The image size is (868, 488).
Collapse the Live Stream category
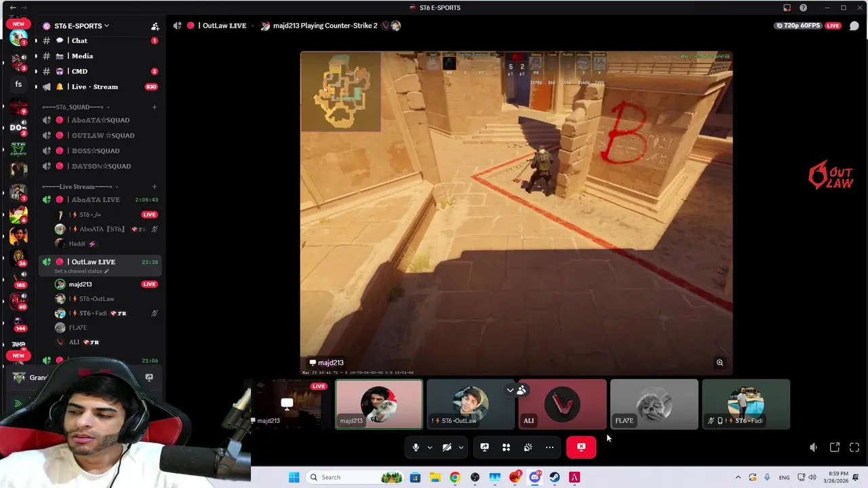[x=79, y=186]
